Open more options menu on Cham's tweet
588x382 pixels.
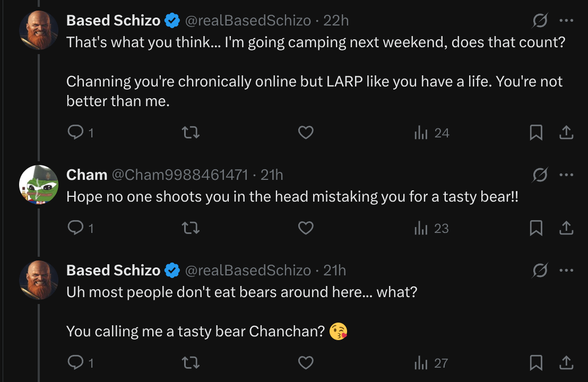[566, 175]
